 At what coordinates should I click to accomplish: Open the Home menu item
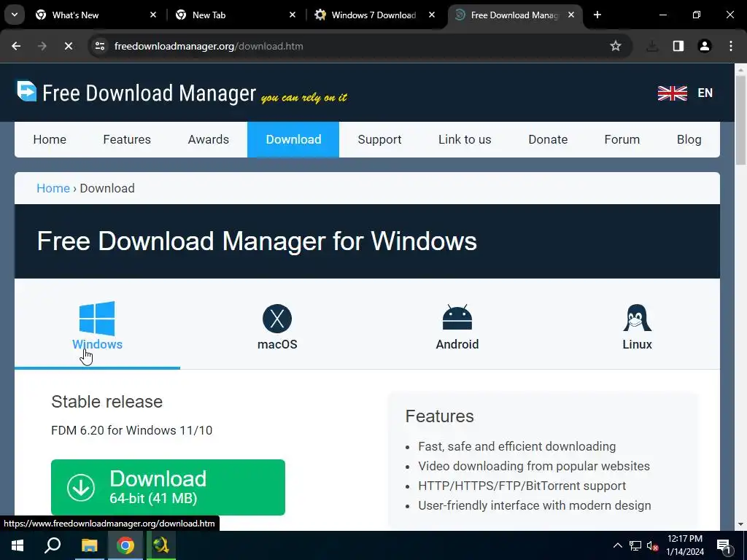[50, 139]
